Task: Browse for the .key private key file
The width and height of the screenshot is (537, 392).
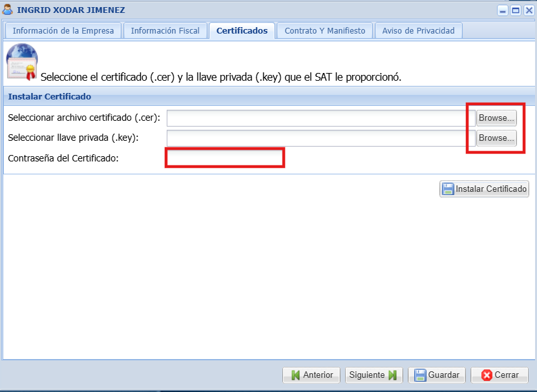Action: click(x=496, y=138)
